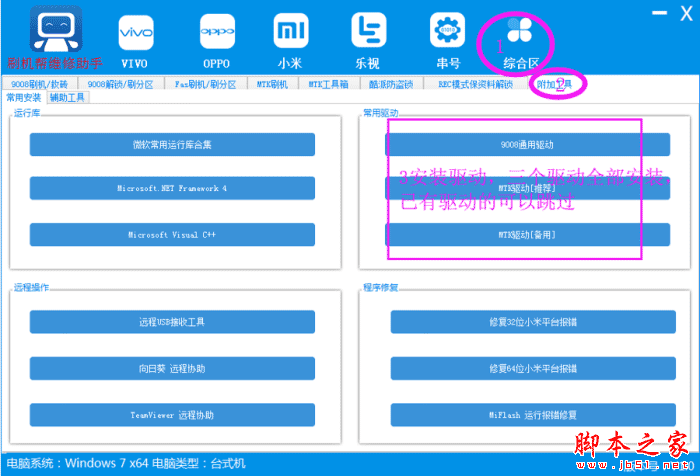Click the 电脑系统 Windows 7 x64 status text
Image resolution: width=700 pixels, height=476 pixels.
tap(77, 463)
